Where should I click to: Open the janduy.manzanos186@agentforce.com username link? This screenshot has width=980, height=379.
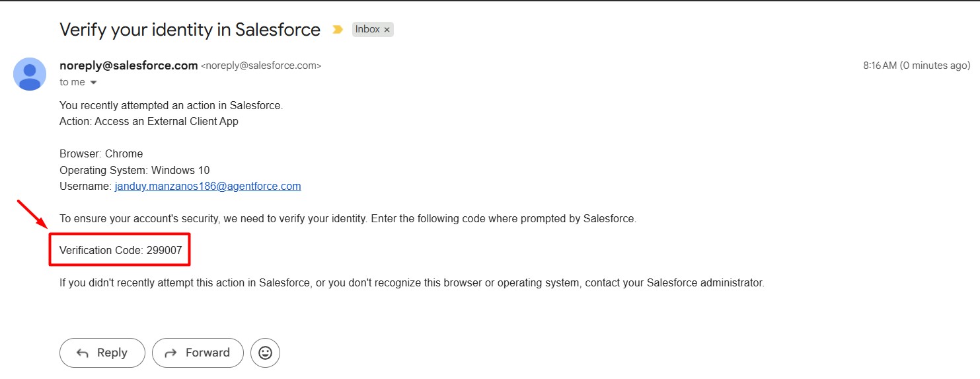point(207,187)
